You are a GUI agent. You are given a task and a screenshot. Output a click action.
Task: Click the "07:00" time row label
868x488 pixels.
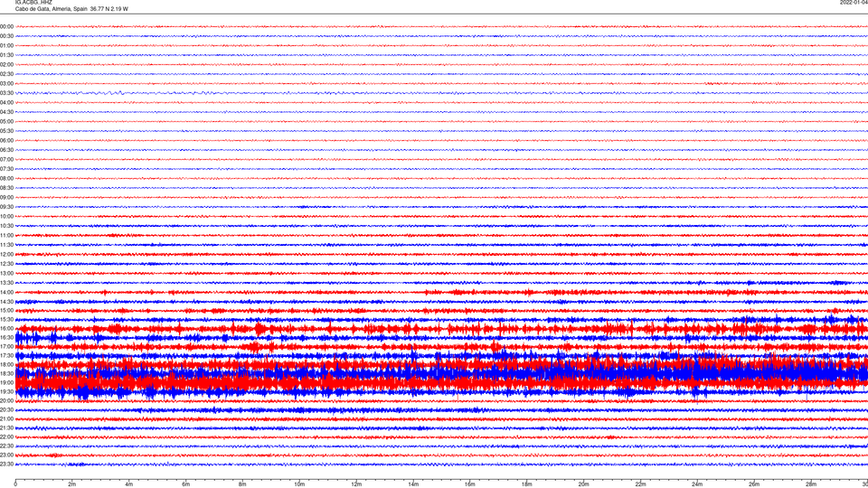[6, 159]
